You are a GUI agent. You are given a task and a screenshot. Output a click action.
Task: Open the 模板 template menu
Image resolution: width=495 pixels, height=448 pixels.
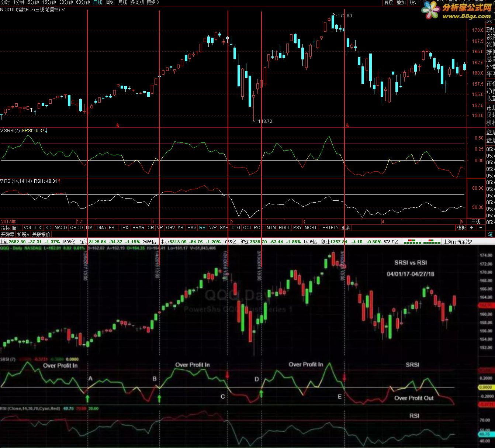(x=461, y=228)
